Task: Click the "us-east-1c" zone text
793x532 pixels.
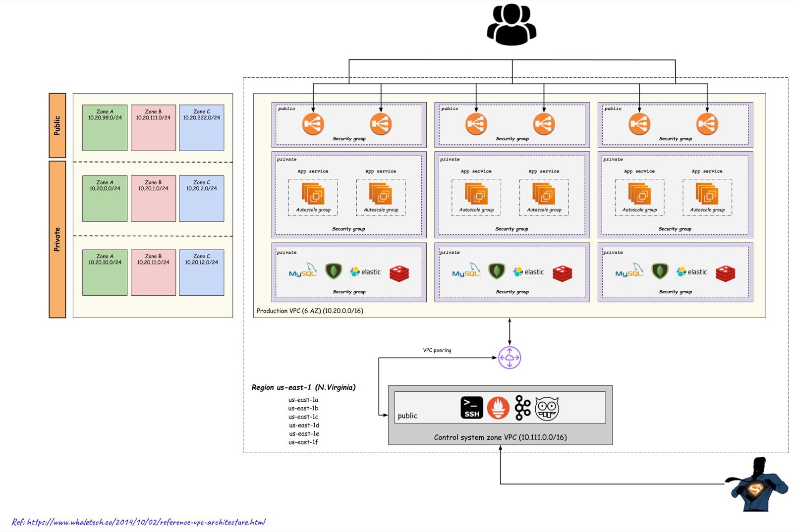Action: coord(303,417)
